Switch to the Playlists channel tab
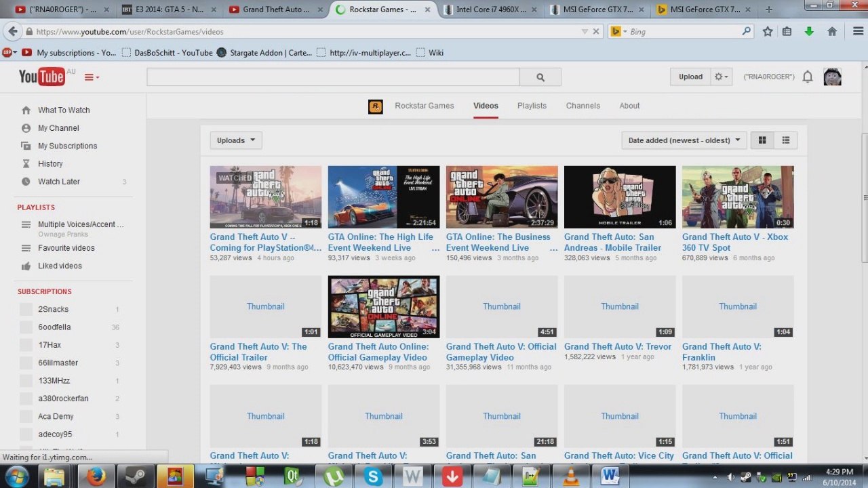Image resolution: width=868 pixels, height=488 pixels. click(532, 106)
